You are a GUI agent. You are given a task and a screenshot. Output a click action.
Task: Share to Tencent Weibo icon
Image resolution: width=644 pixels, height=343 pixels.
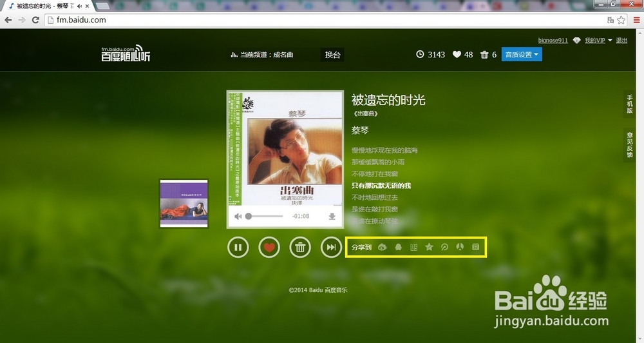coord(444,247)
